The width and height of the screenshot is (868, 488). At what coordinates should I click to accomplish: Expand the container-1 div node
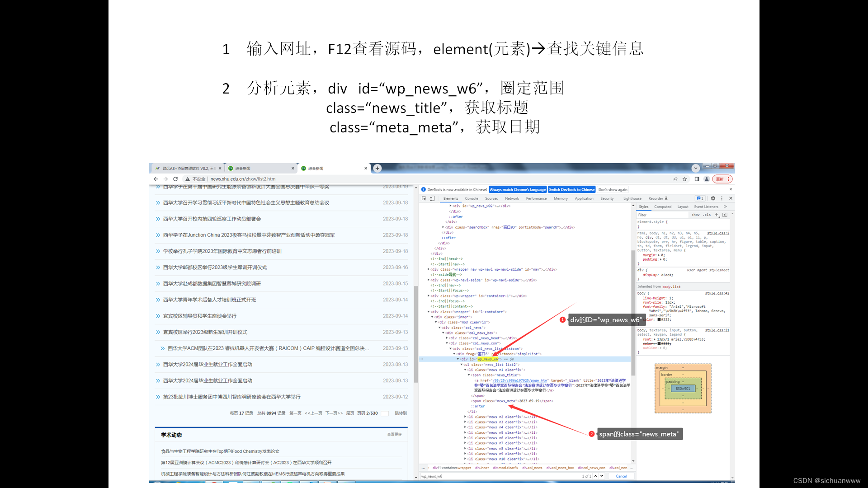tap(429, 296)
